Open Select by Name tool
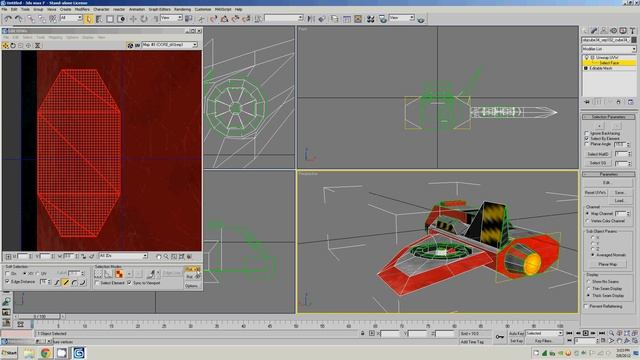 99,19
